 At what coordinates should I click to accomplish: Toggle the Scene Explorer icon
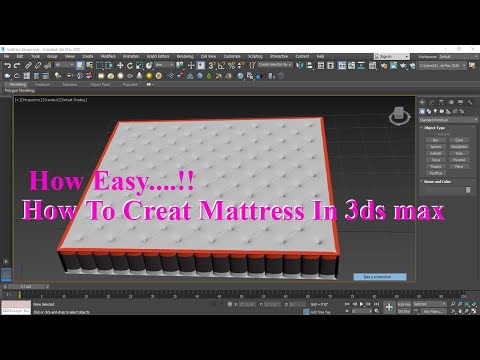click(321, 66)
